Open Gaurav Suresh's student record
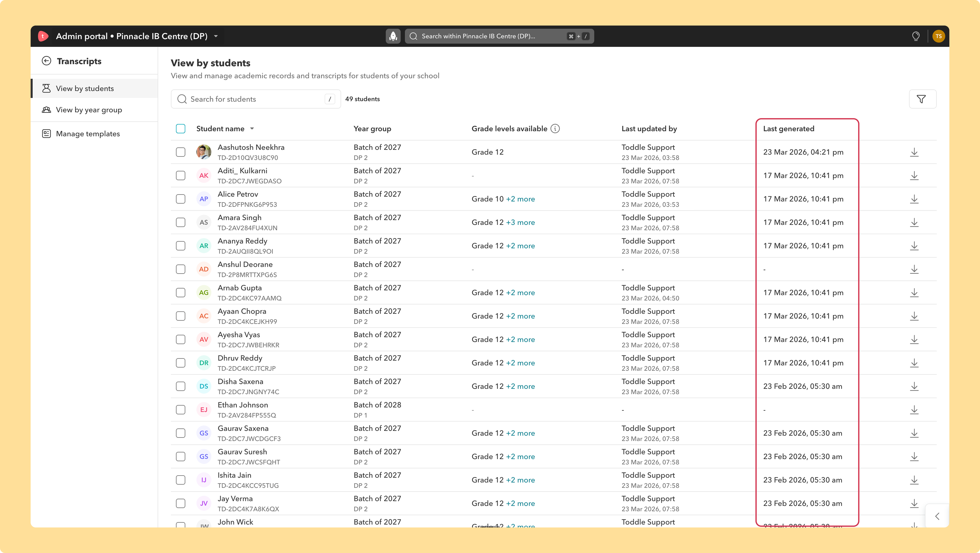This screenshot has height=553, width=980. click(242, 452)
